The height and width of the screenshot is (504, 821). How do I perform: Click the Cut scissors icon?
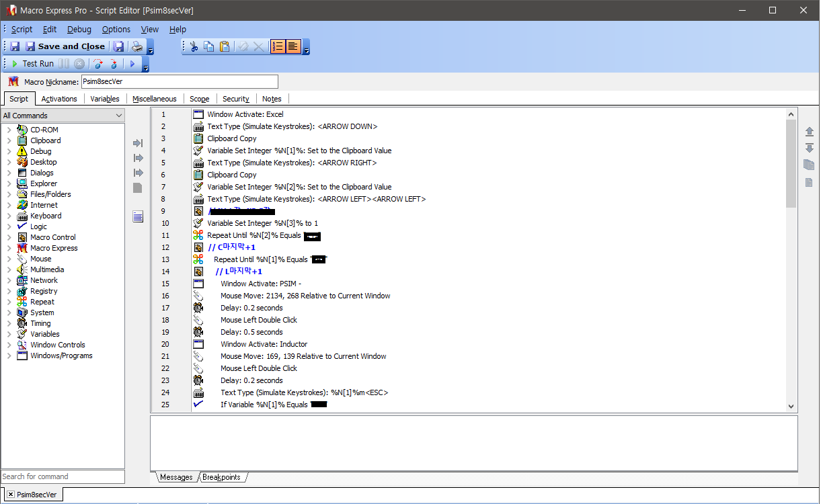click(194, 46)
